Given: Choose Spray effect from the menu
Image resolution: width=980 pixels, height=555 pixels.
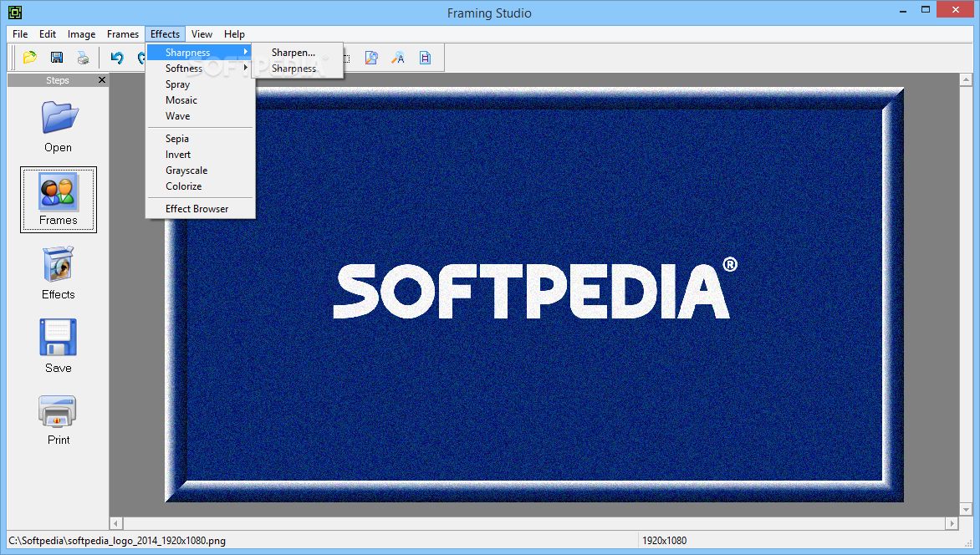Looking at the screenshot, I should [x=200, y=84].
